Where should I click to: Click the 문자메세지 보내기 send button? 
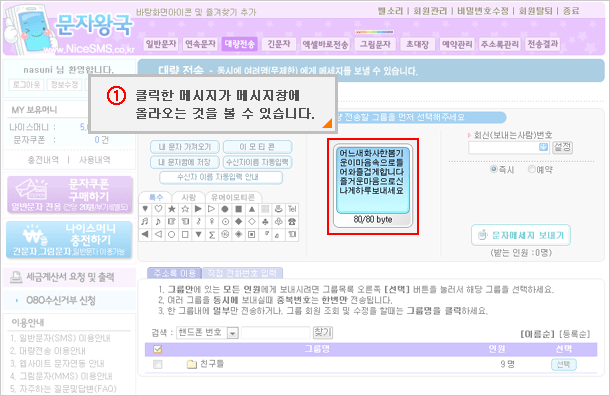pos(521,235)
